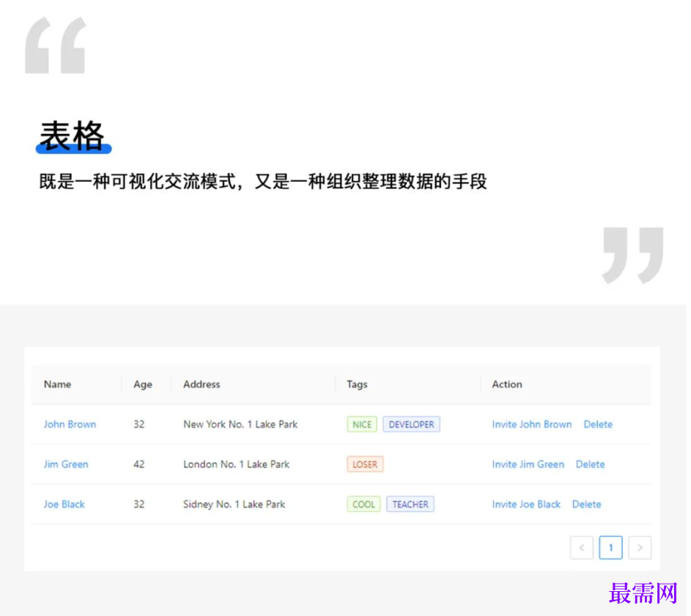Click the Address column header
Image resolution: width=691 pixels, height=616 pixels.
(x=202, y=385)
